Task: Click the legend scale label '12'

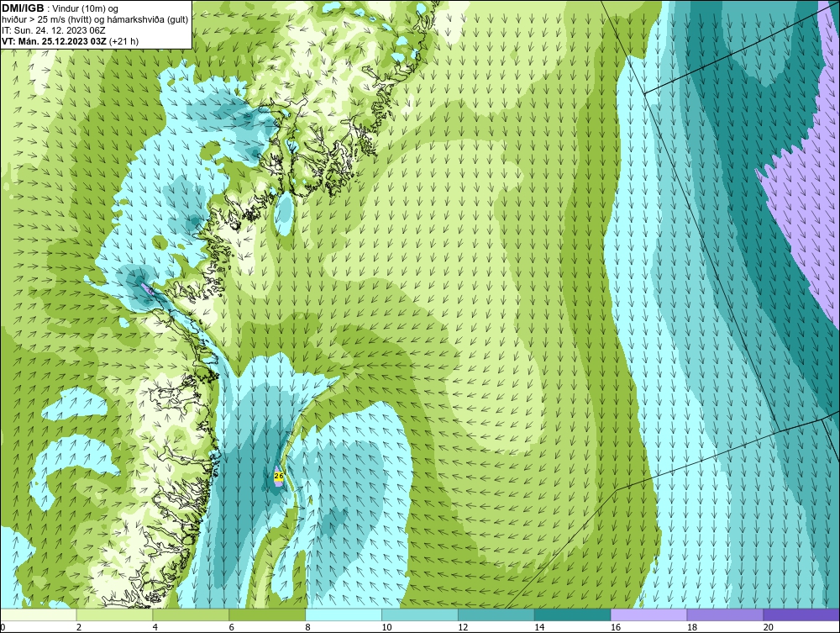Action: (463, 627)
